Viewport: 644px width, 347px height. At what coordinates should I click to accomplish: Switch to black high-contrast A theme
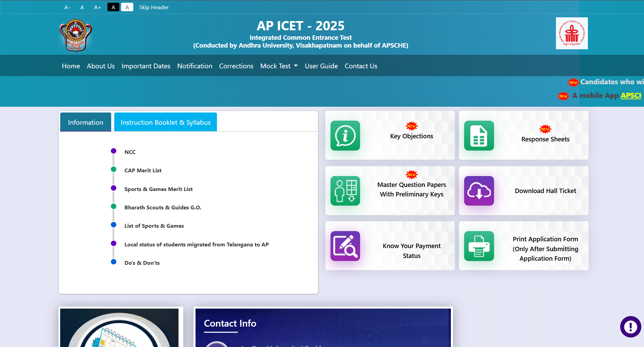113,7
